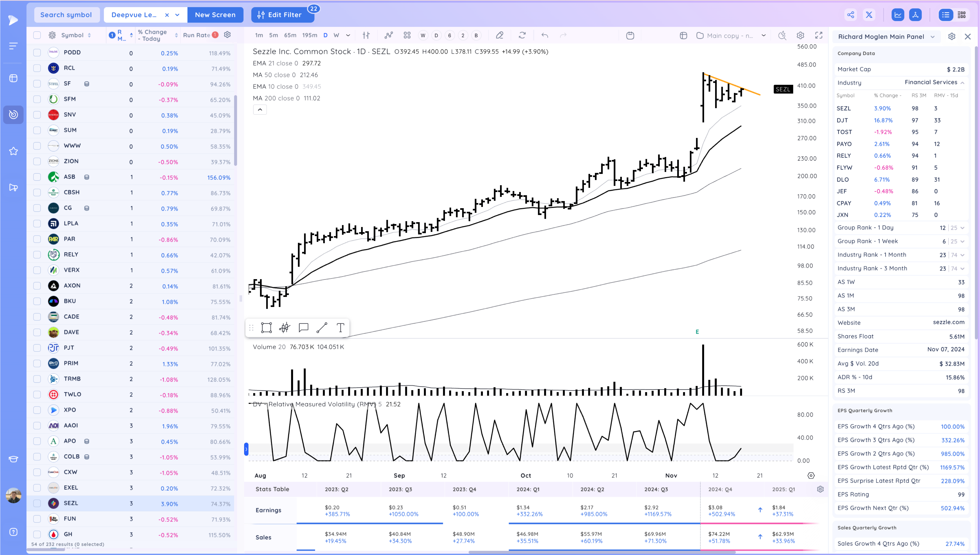Open the sezzle.com website link
Viewport: 980px width, 555px height.
click(948, 322)
